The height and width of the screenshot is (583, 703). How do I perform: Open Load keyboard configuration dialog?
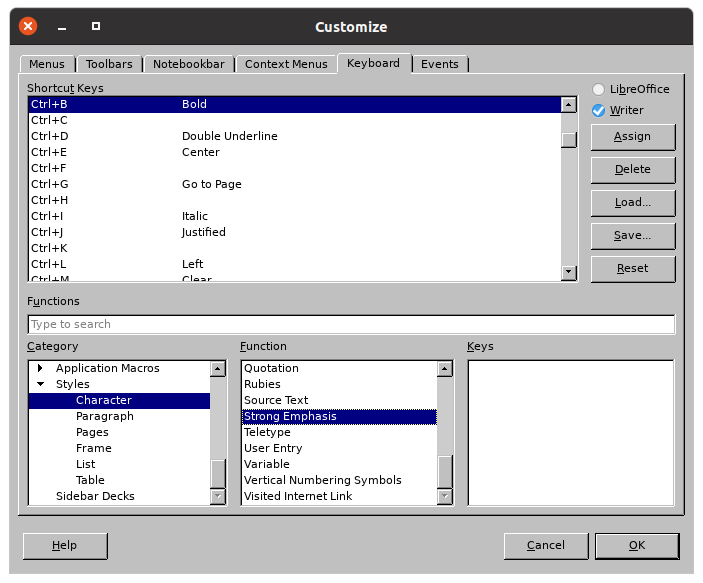click(x=633, y=203)
